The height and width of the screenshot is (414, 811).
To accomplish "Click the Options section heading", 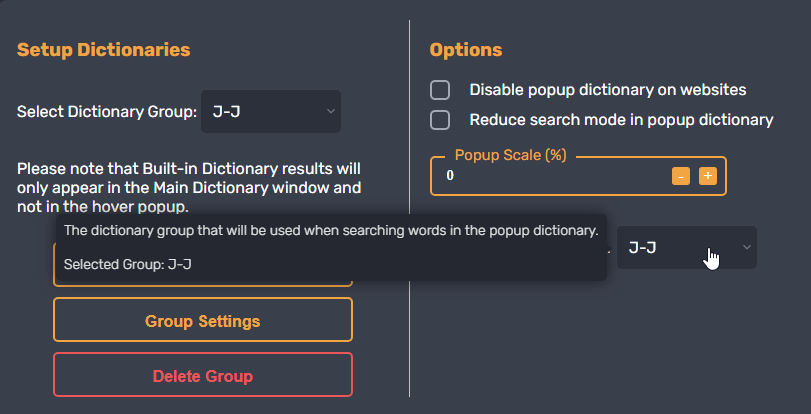I will pyautogui.click(x=466, y=49).
